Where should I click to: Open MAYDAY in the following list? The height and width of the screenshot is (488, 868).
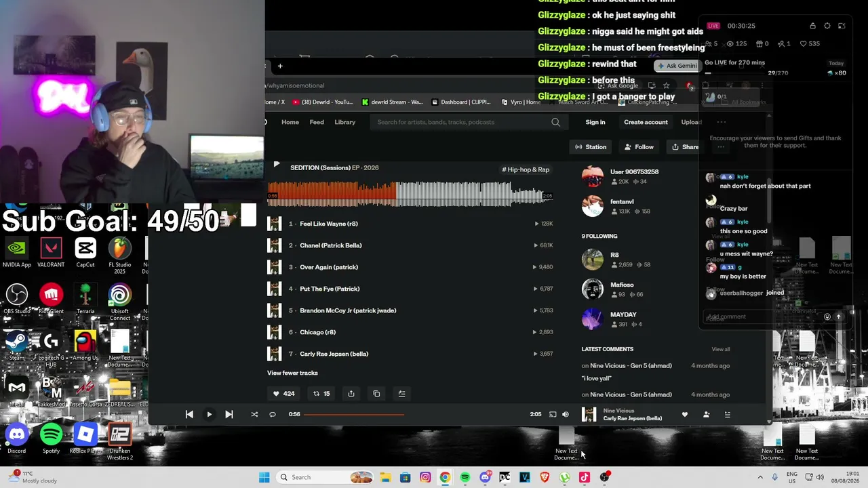(x=623, y=314)
